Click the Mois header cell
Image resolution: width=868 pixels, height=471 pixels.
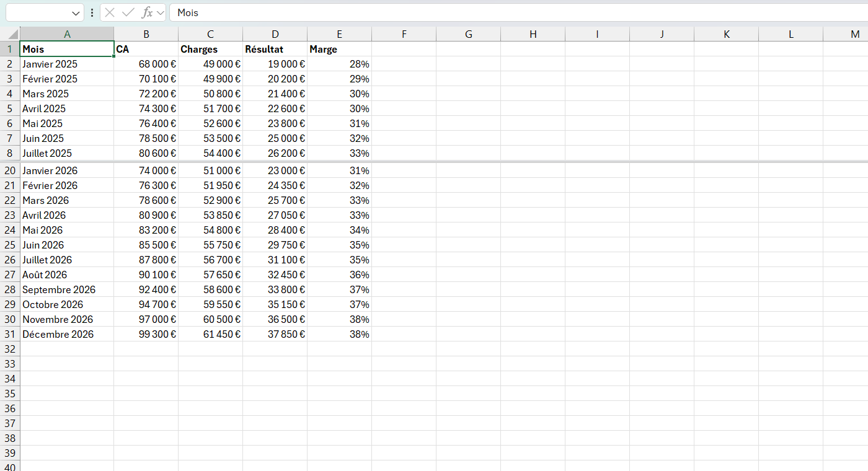click(67, 49)
